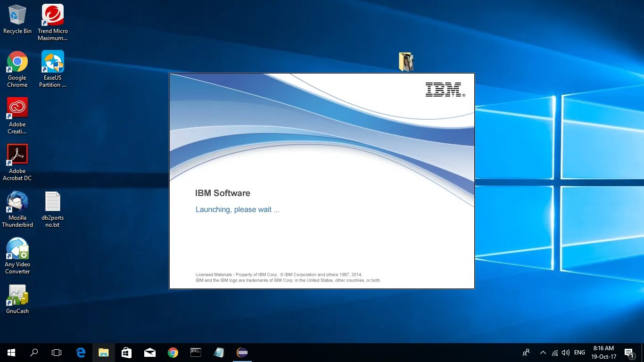The width and height of the screenshot is (644, 362).
Task: Open the clock and calendar flyout
Action: [604, 353]
